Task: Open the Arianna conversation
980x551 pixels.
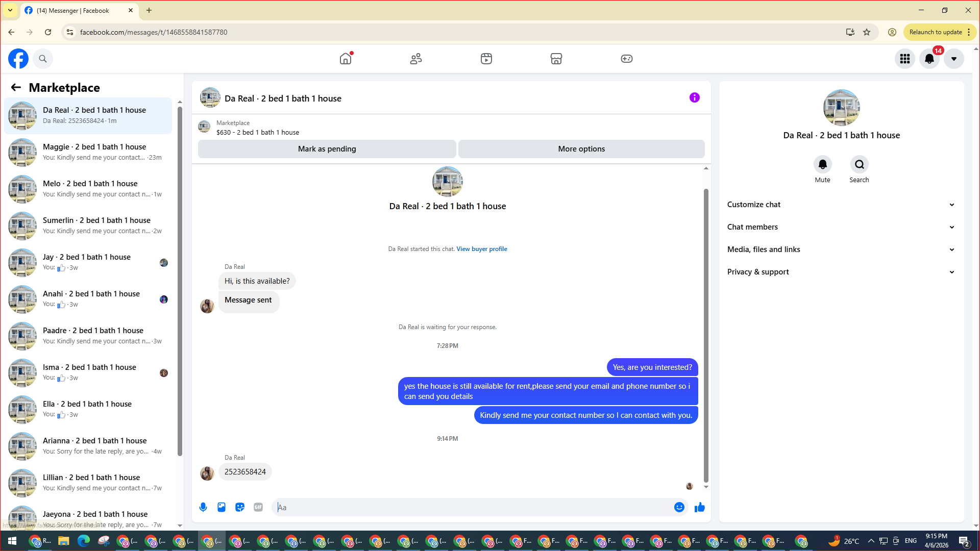Action: tap(88, 446)
